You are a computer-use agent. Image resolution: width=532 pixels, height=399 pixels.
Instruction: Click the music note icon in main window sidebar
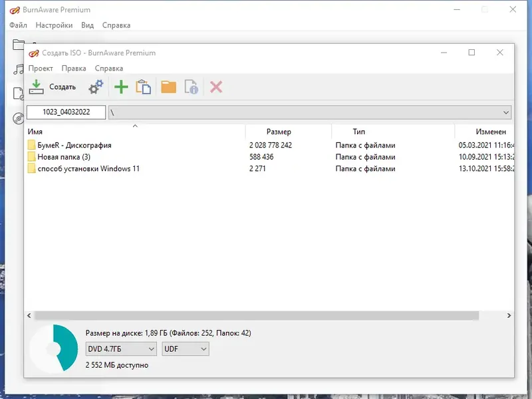click(19, 69)
